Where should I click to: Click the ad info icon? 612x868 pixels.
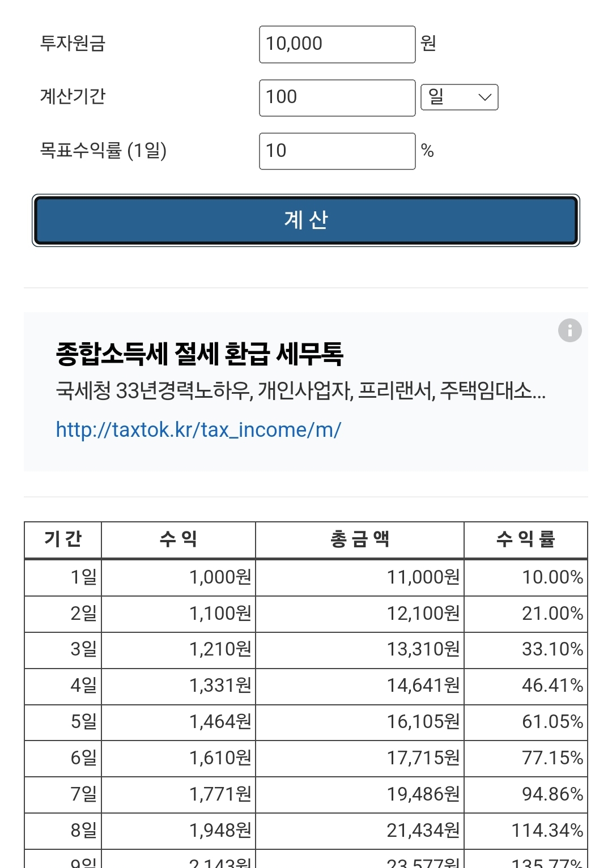pos(570,330)
